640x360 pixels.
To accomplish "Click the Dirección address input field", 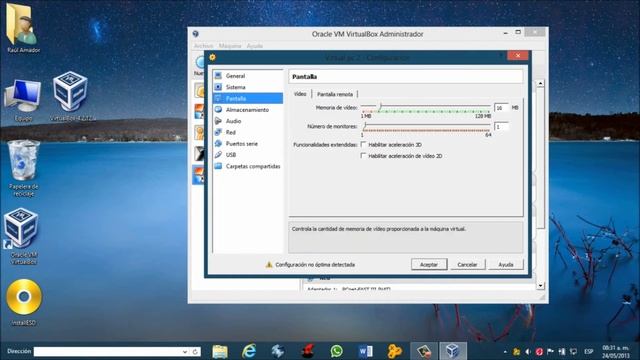I will [107, 351].
